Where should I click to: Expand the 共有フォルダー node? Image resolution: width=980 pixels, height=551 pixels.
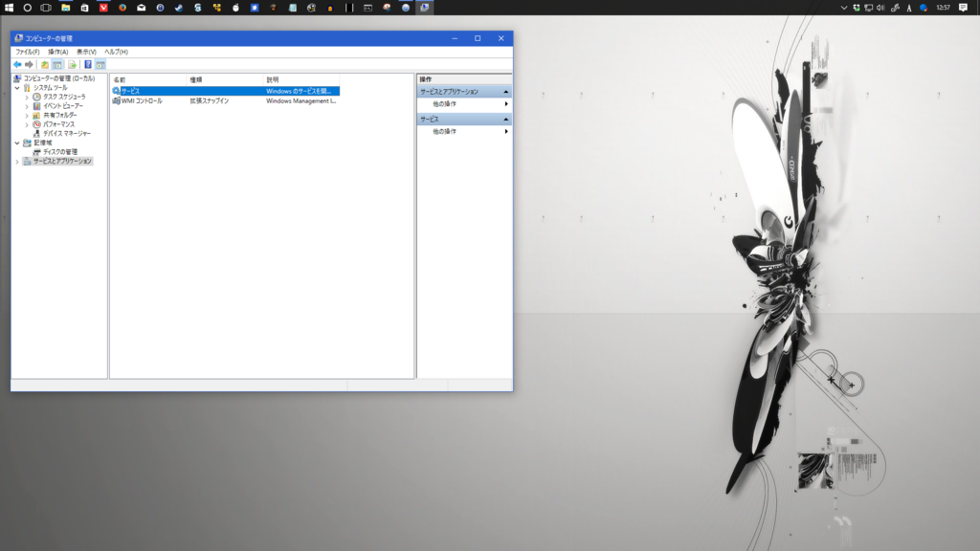pyautogui.click(x=27, y=115)
